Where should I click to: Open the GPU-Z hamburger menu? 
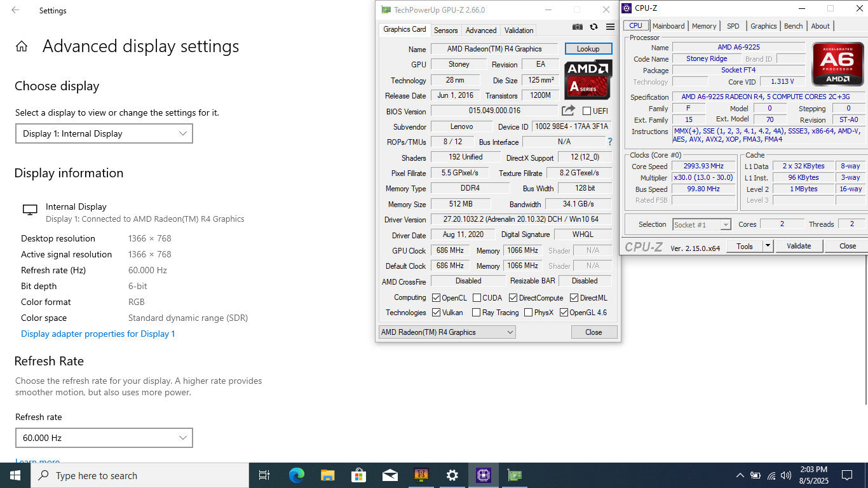(610, 27)
